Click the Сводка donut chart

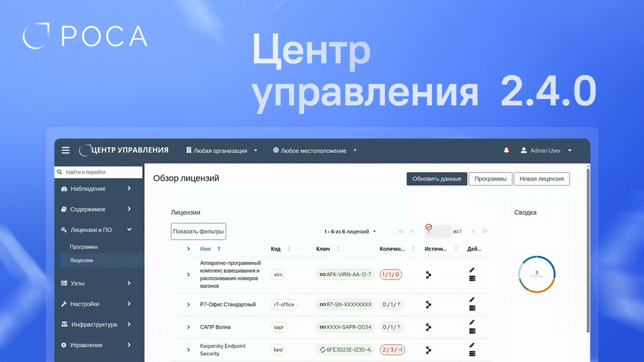(537, 274)
